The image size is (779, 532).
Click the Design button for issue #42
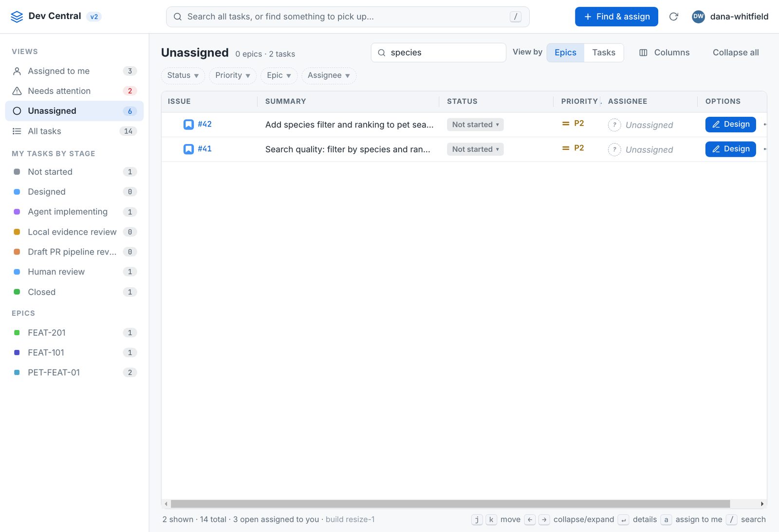730,125
